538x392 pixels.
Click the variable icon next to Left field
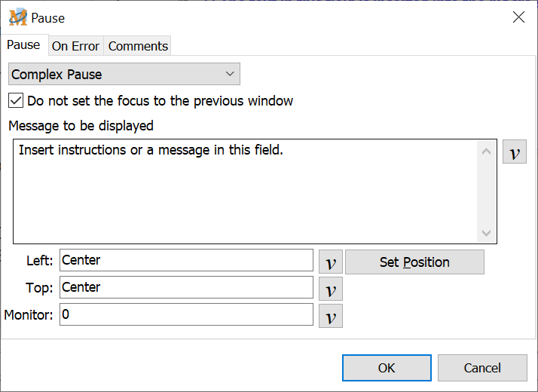[331, 262]
